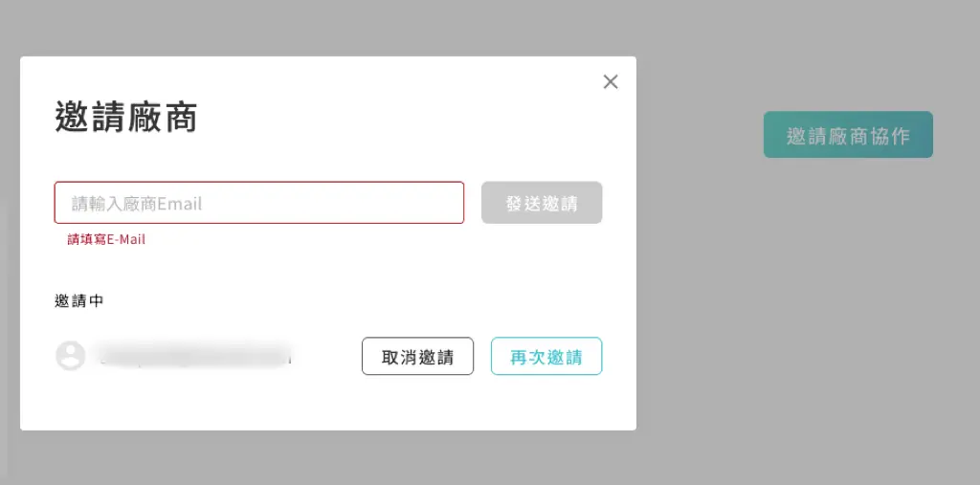Click the placeholder text in the Email box

136,204
